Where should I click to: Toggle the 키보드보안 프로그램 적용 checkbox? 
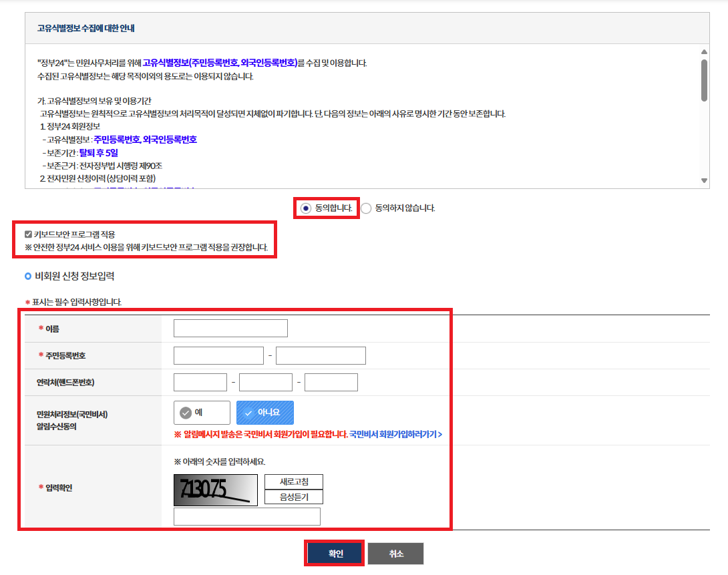pos(28,234)
